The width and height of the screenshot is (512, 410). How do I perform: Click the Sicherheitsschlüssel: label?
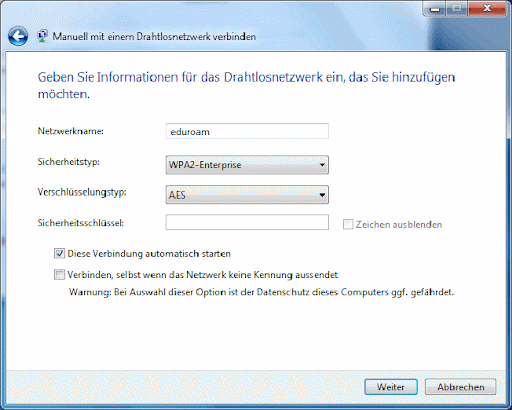pos(81,223)
